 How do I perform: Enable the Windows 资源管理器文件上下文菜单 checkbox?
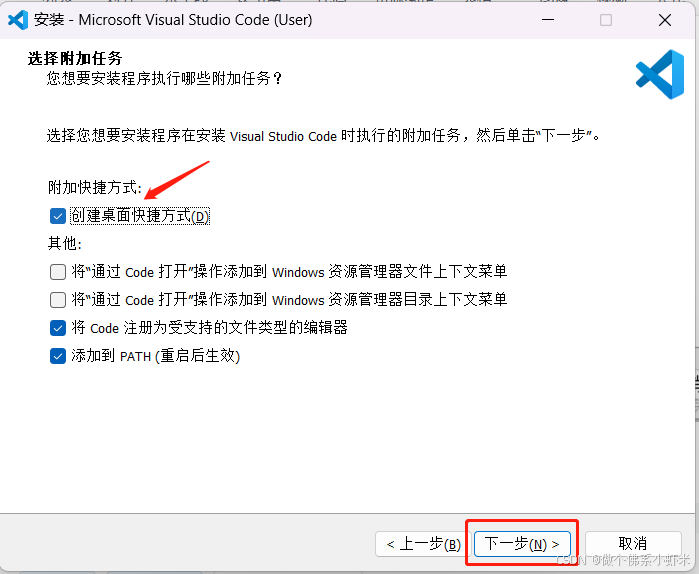[x=58, y=272]
